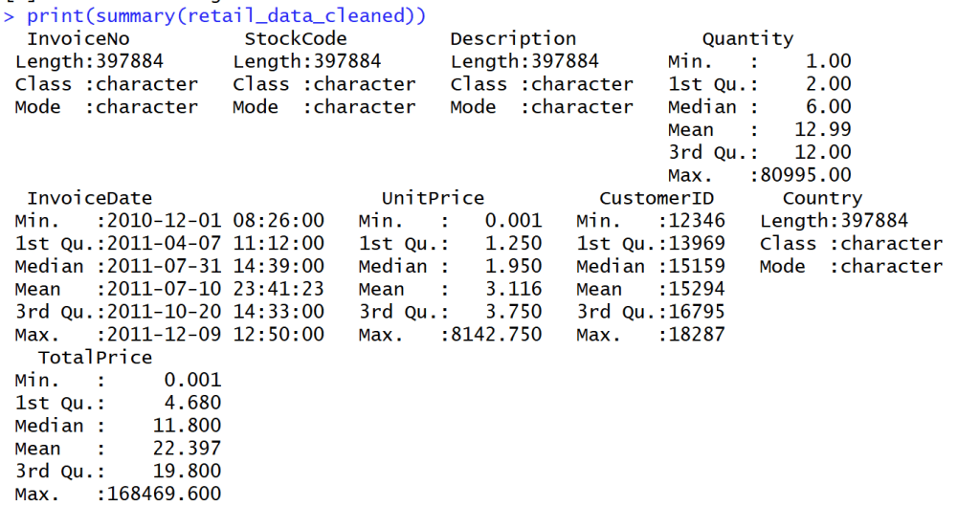Click the TotalPrice mean value 22.397
The width and height of the screenshot is (980, 506).
187,449
